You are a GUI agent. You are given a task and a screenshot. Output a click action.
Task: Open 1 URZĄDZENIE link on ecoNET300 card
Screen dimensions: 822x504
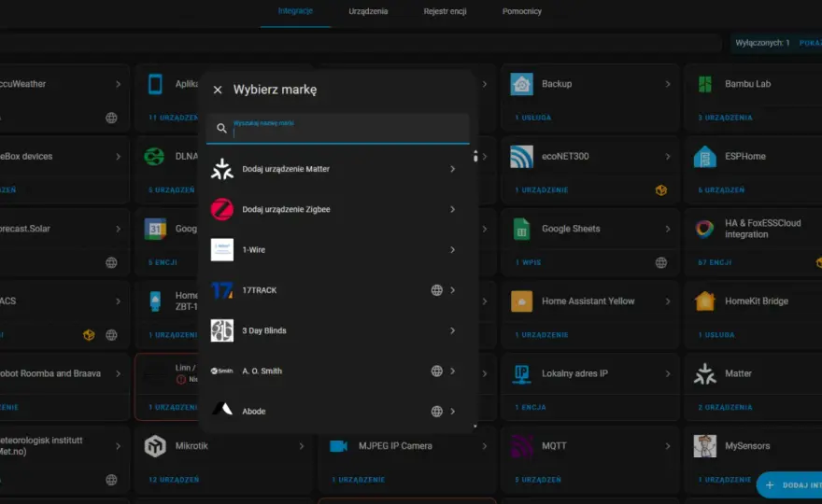coord(542,190)
